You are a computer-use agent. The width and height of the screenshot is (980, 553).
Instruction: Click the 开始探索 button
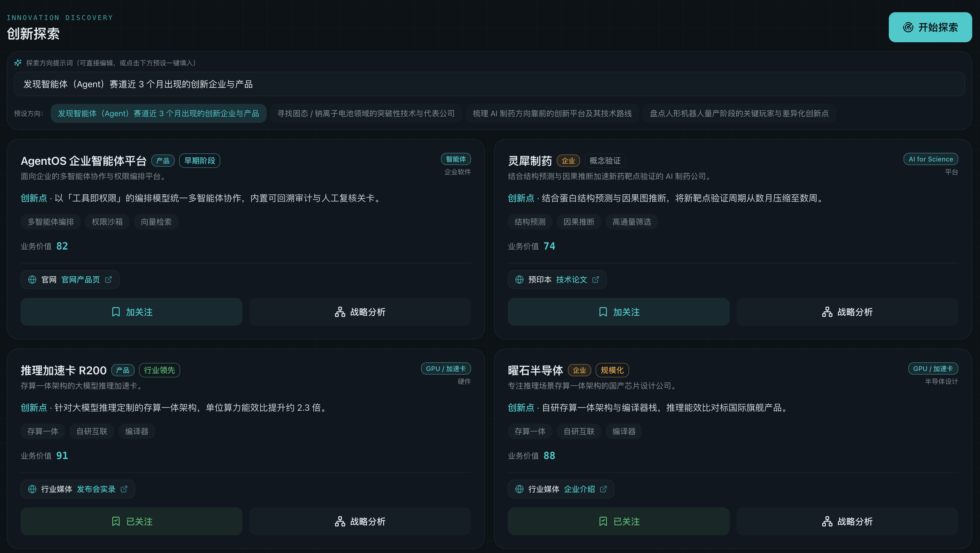(x=930, y=27)
